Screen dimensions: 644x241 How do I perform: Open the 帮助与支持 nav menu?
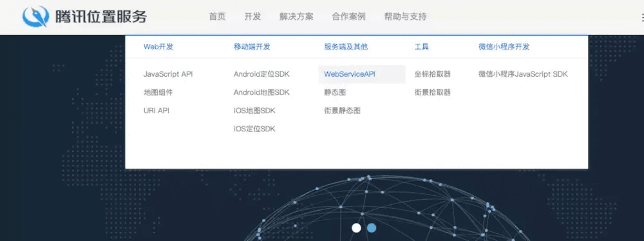click(405, 17)
